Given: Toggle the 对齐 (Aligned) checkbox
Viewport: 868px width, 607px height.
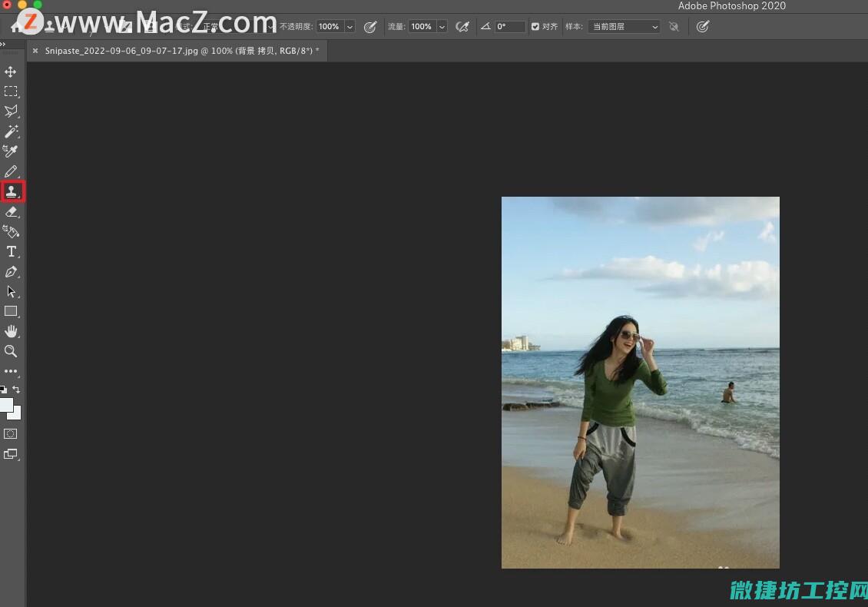Looking at the screenshot, I should pyautogui.click(x=535, y=27).
